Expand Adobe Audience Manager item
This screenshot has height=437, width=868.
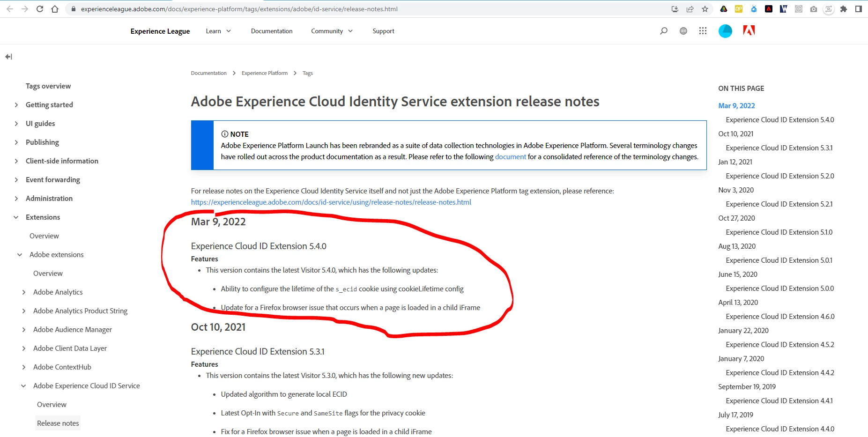[24, 330]
